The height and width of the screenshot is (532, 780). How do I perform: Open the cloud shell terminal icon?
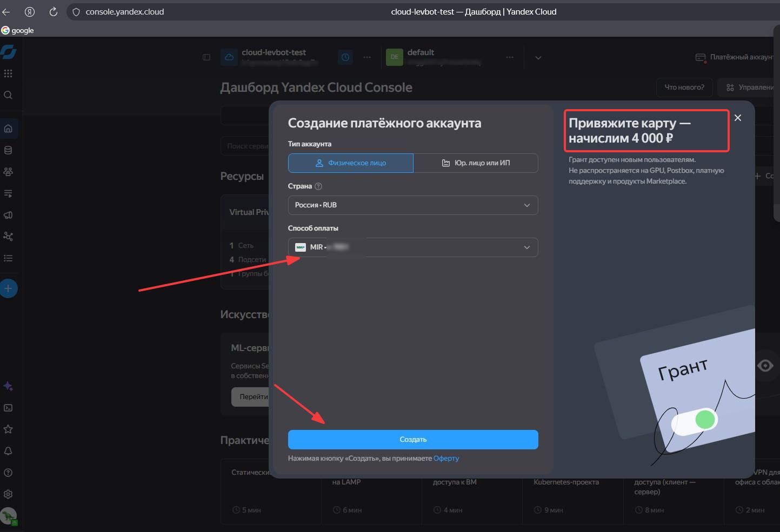(8, 408)
